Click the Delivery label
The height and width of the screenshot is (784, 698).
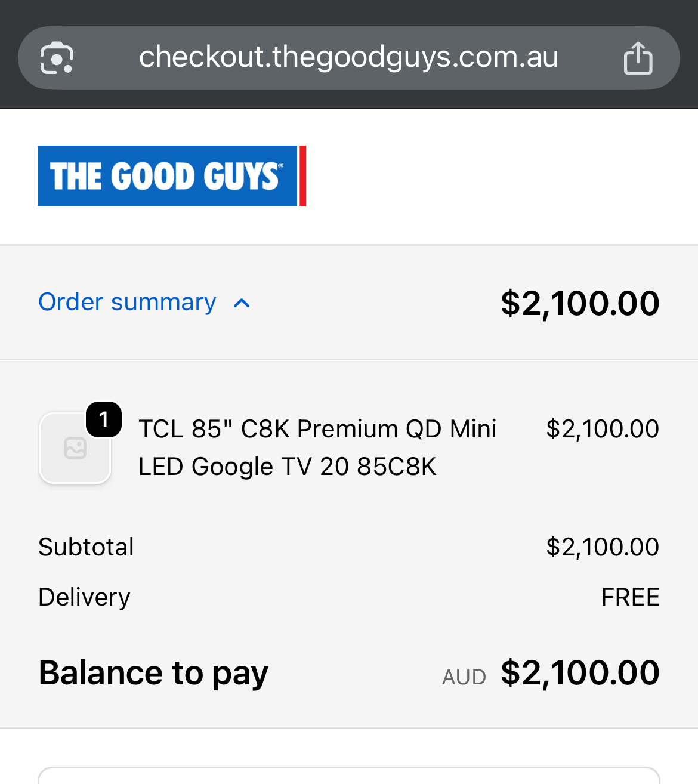84,597
